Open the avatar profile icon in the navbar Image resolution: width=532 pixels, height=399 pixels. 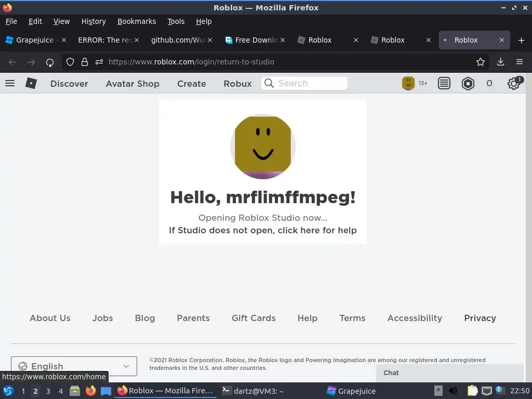[408, 83]
